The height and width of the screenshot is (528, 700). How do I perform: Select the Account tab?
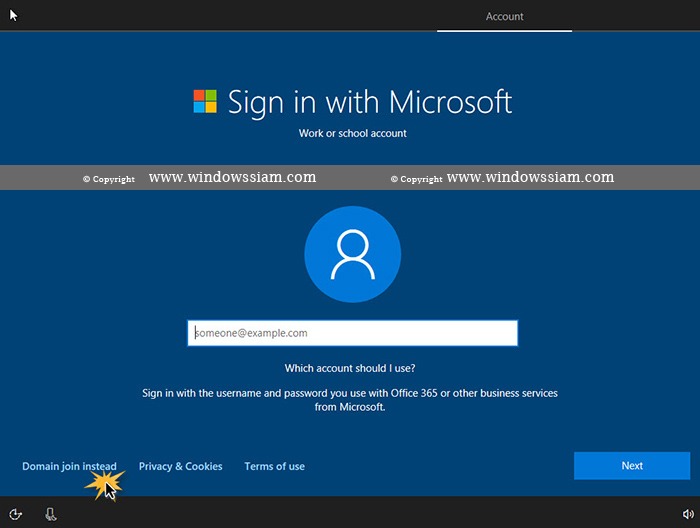[x=504, y=17]
